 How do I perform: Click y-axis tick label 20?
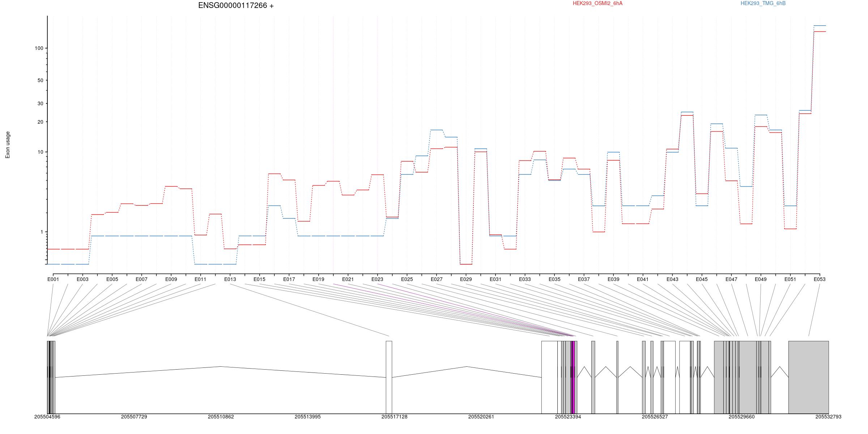pos(40,122)
